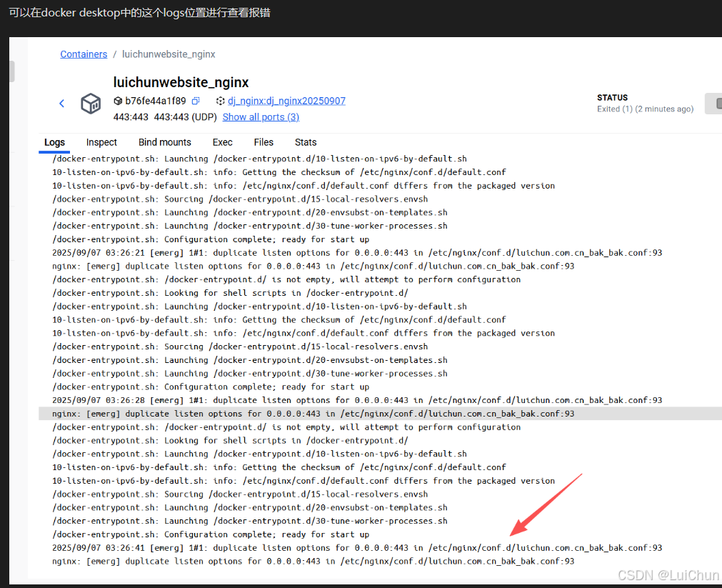This screenshot has width=722, height=588.
Task: Click the last nginx emerg log line
Action: tap(313, 562)
